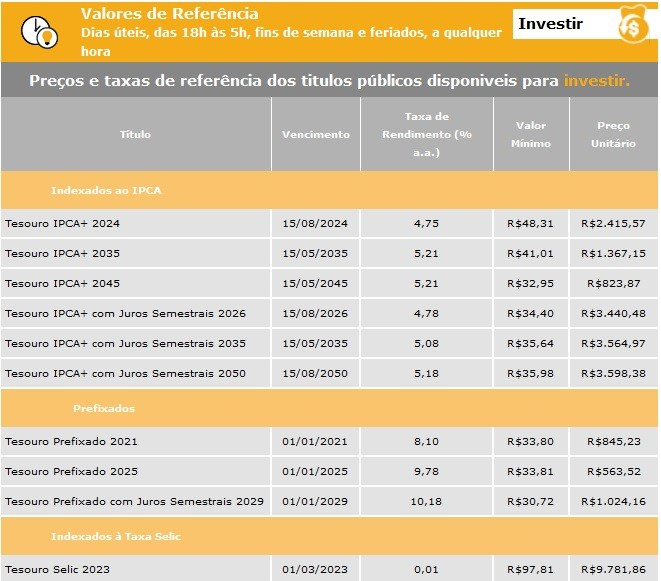The image size is (661, 581).
Task: Click the Valores de Referência heading
Action: coord(168,14)
